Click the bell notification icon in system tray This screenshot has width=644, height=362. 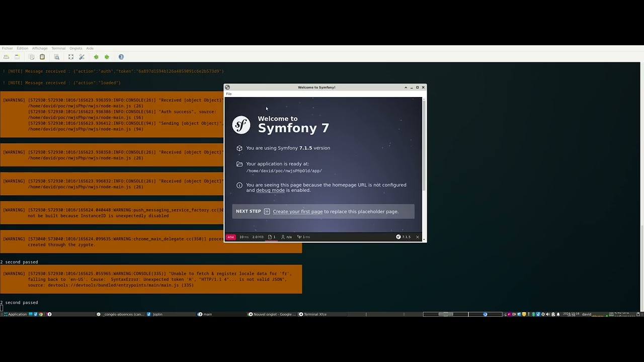(x=558, y=314)
